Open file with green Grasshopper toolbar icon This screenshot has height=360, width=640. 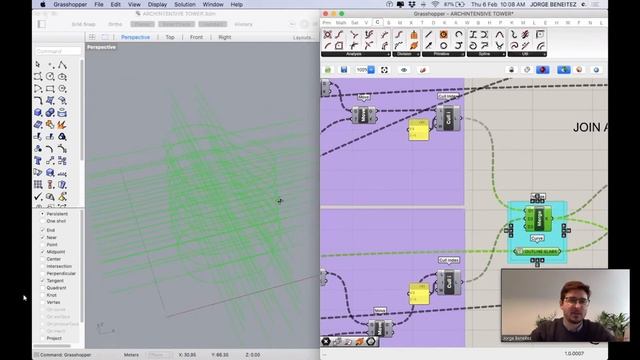tap(328, 70)
